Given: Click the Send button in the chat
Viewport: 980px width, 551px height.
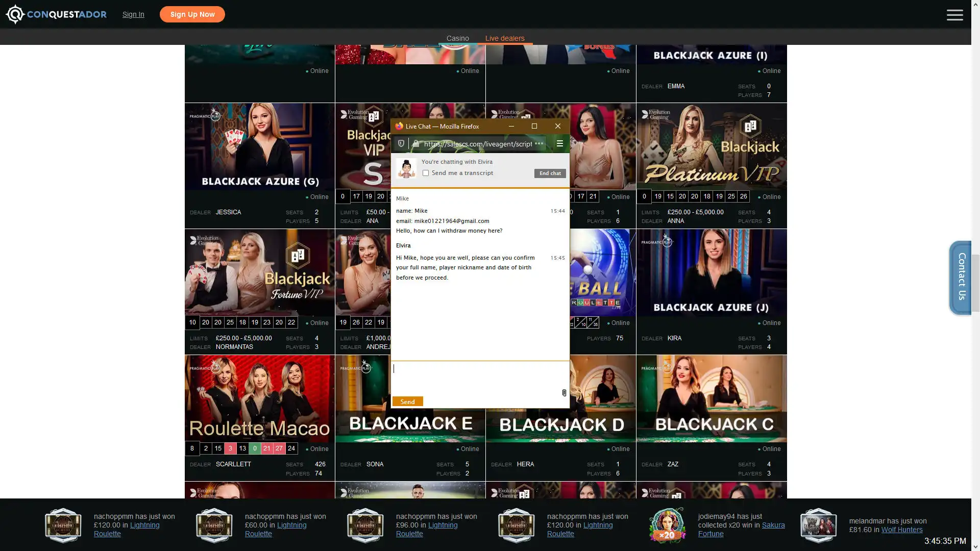Looking at the screenshot, I should click(x=407, y=402).
